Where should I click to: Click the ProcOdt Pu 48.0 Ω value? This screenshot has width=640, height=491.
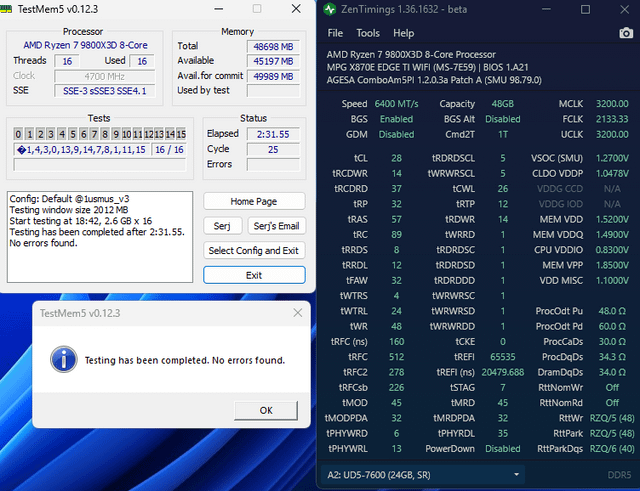coord(612,311)
